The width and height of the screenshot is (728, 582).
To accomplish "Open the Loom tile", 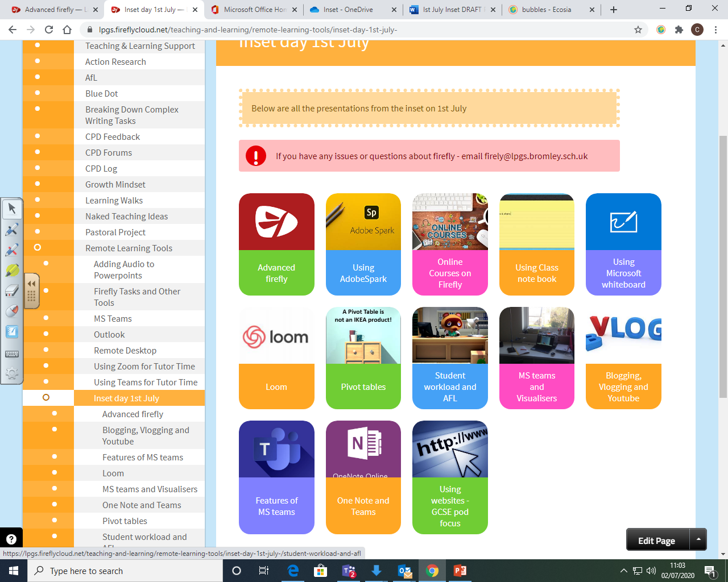I will pos(276,358).
